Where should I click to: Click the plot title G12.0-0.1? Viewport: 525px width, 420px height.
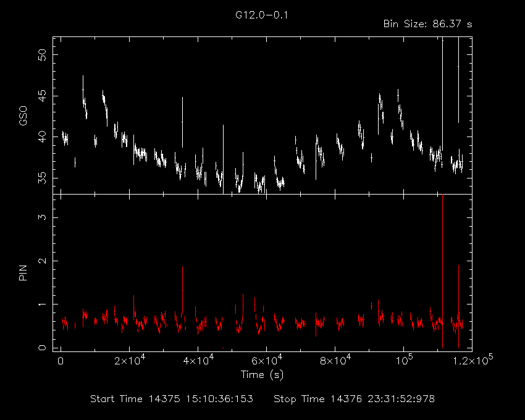click(261, 15)
